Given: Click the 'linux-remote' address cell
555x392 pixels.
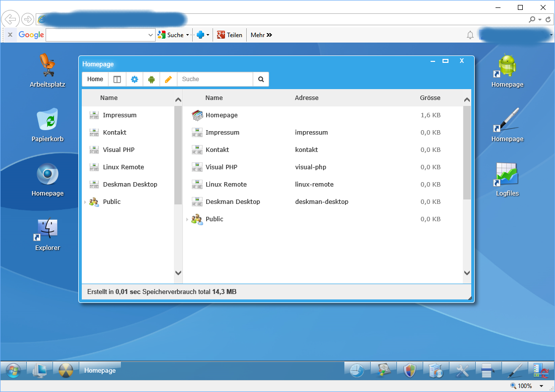Looking at the screenshot, I should click(314, 184).
